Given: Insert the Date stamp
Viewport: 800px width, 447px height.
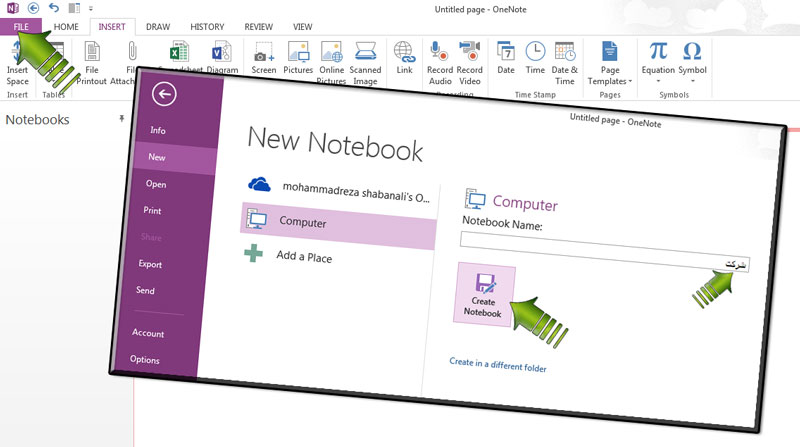Looking at the screenshot, I should [x=506, y=58].
